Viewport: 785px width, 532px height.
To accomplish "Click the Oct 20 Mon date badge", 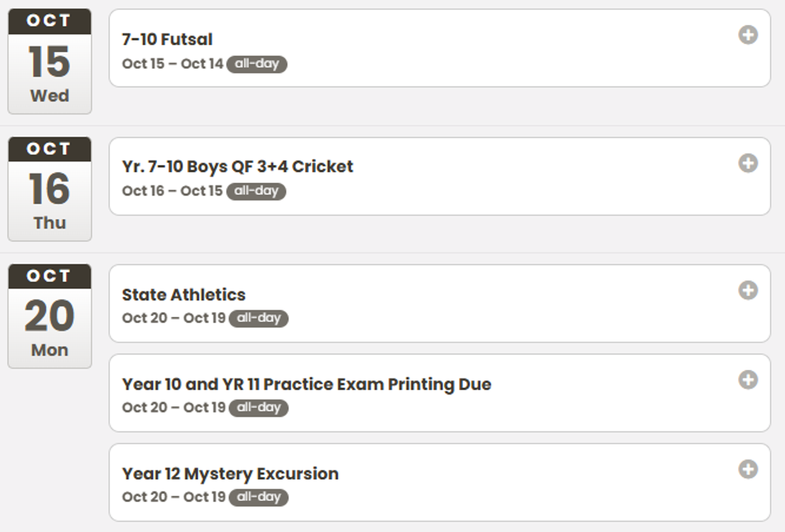I will coord(50,317).
